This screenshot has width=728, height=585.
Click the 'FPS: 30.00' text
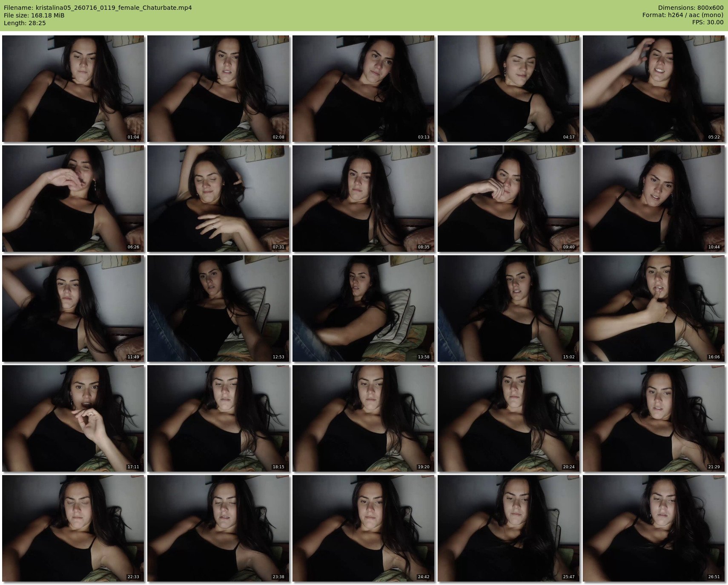[x=708, y=22]
